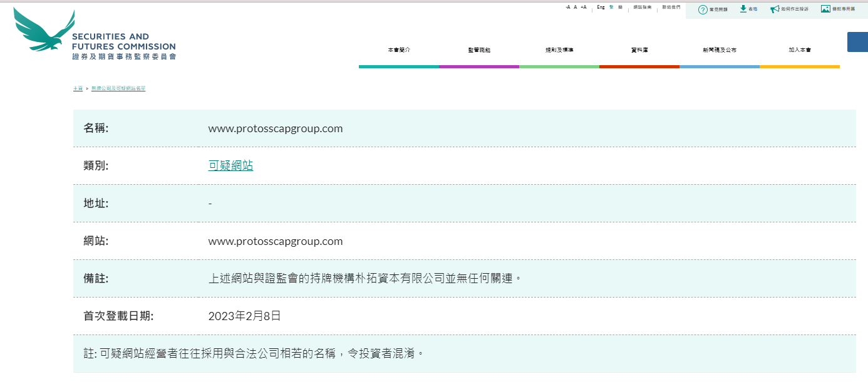Reset font size with middle A
The width and height of the screenshot is (868, 384).
click(576, 7)
